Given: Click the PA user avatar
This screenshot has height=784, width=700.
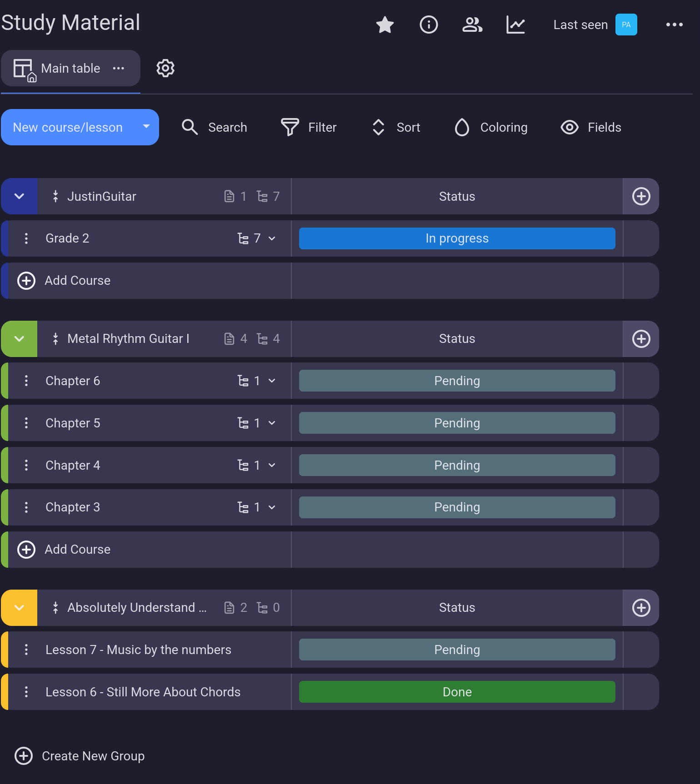Looking at the screenshot, I should (x=626, y=25).
